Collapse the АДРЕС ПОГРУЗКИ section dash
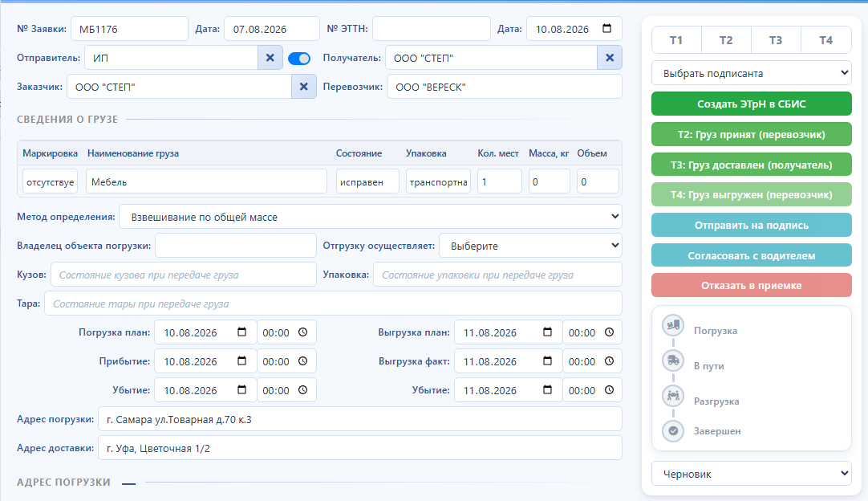 (x=128, y=484)
